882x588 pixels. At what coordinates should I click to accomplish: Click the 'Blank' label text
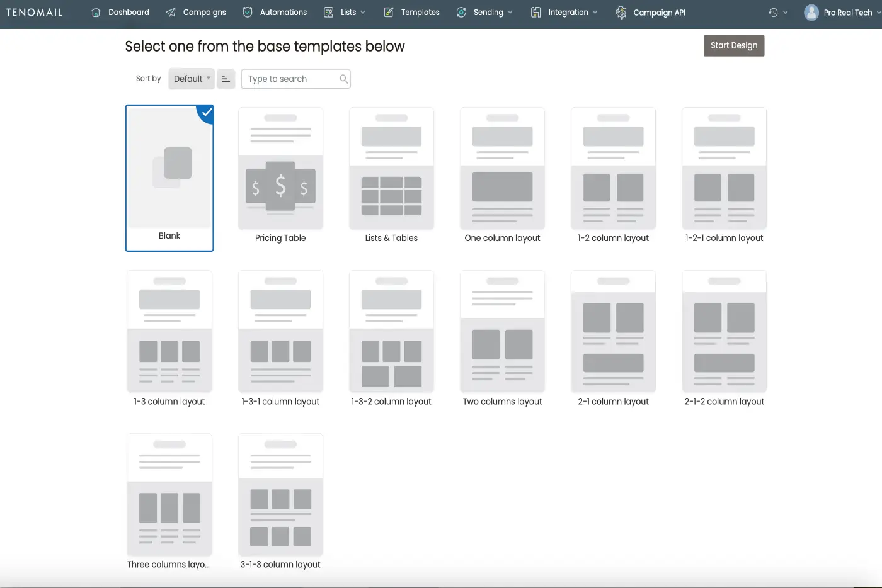(169, 235)
